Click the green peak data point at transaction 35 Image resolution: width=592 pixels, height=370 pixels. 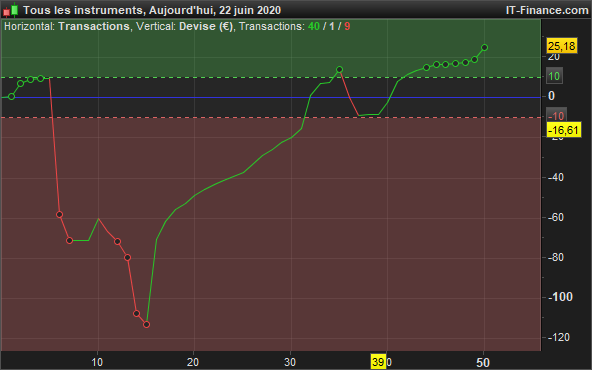click(x=339, y=69)
